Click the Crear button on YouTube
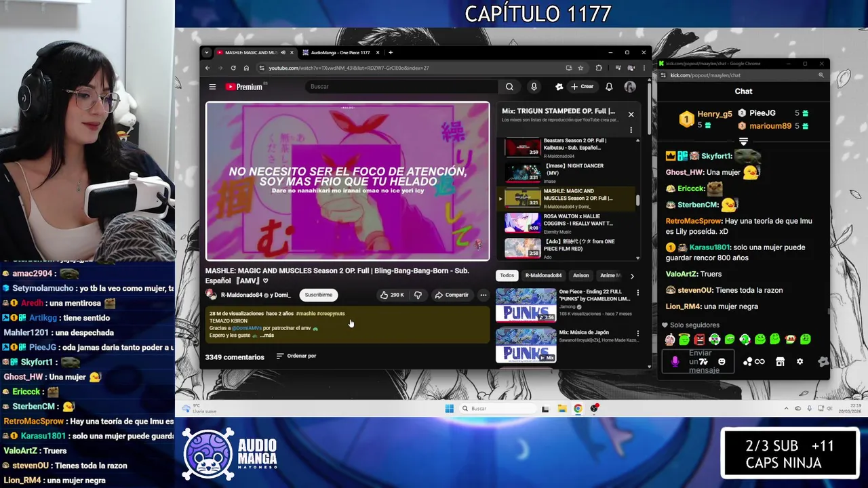868x488 pixels. coord(583,87)
